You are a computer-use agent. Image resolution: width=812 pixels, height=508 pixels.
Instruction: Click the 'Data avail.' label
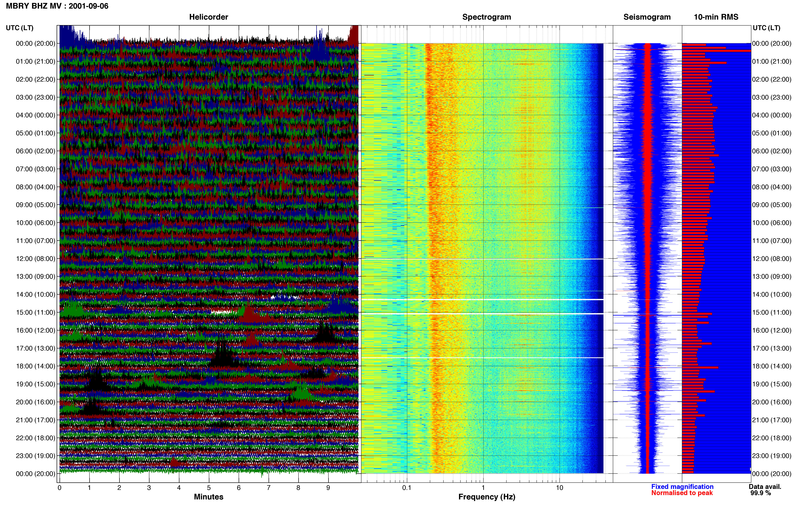point(765,486)
